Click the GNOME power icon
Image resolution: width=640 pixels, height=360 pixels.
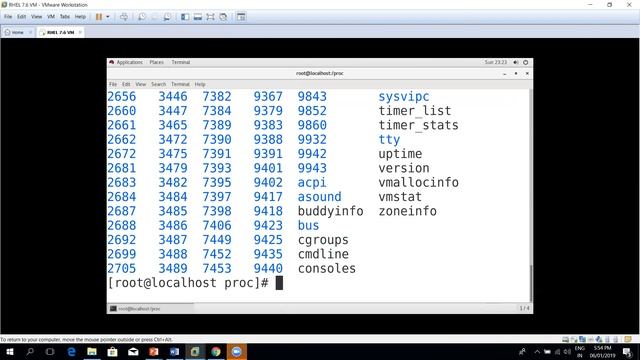tap(526, 62)
